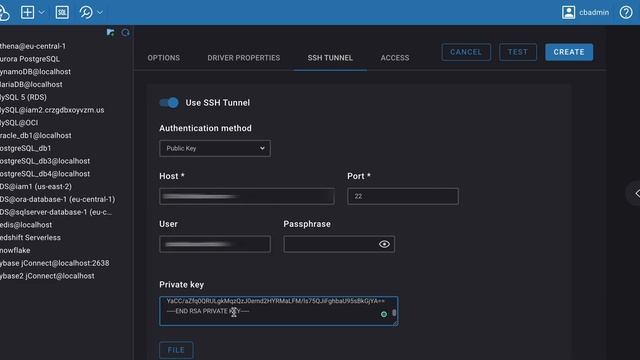Click the CREATE button
640x360 pixels.
[569, 52]
